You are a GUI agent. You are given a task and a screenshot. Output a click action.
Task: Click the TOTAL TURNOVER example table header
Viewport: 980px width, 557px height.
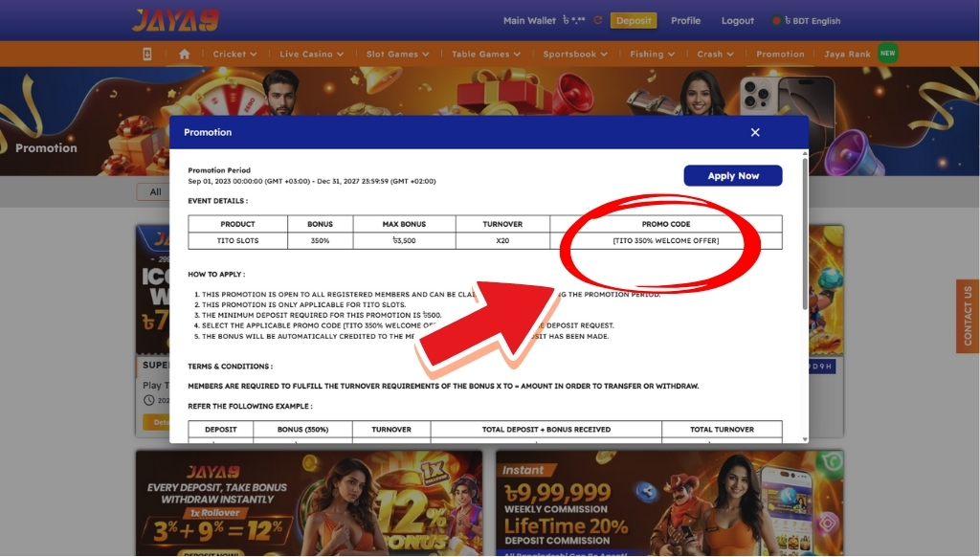coord(722,430)
